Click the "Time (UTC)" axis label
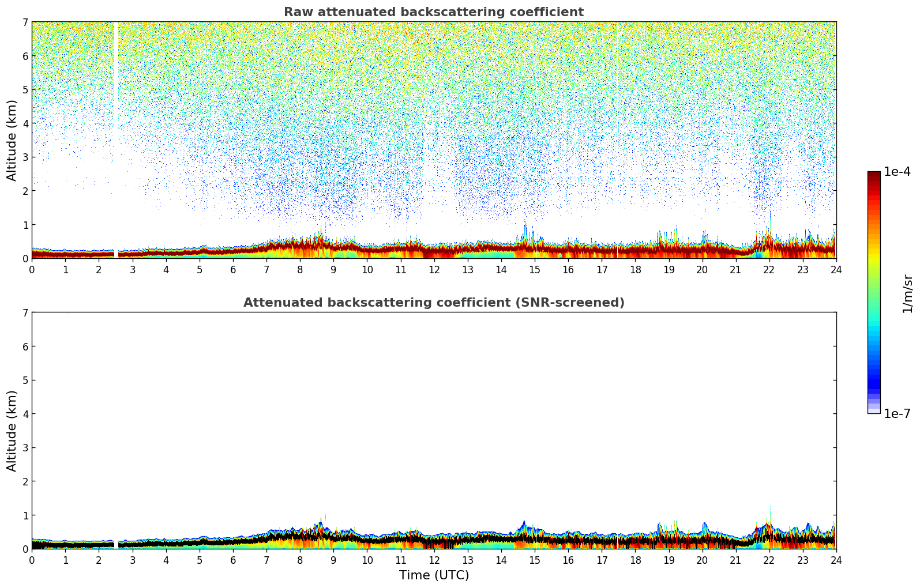The width and height of the screenshot is (920, 588). point(434,575)
